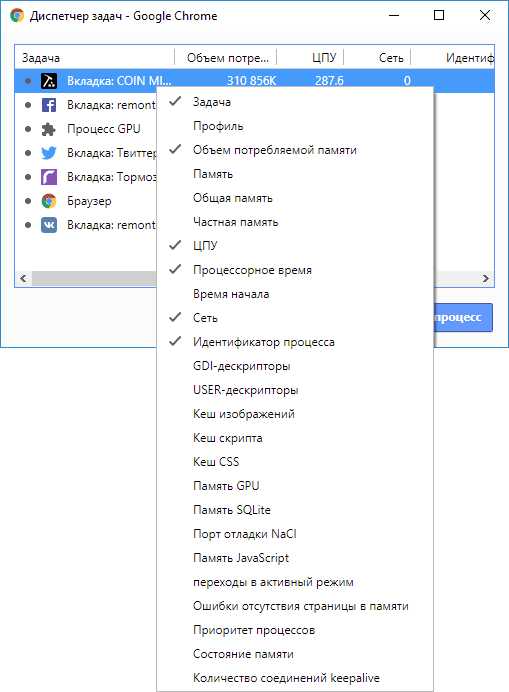
Task: Click the Браузер Chrome icon
Action: coord(49,201)
